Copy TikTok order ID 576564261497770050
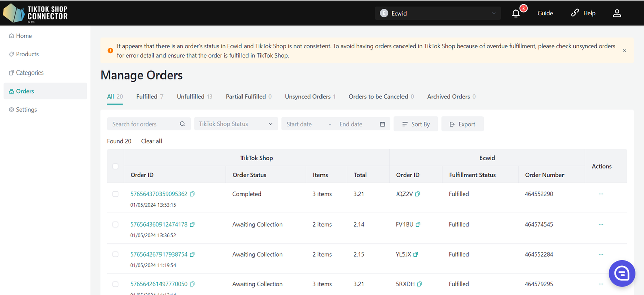The image size is (644, 295). click(192, 284)
